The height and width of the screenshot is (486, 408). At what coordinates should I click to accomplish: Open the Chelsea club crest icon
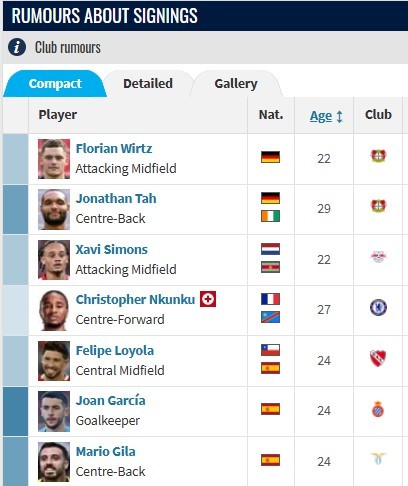(378, 307)
